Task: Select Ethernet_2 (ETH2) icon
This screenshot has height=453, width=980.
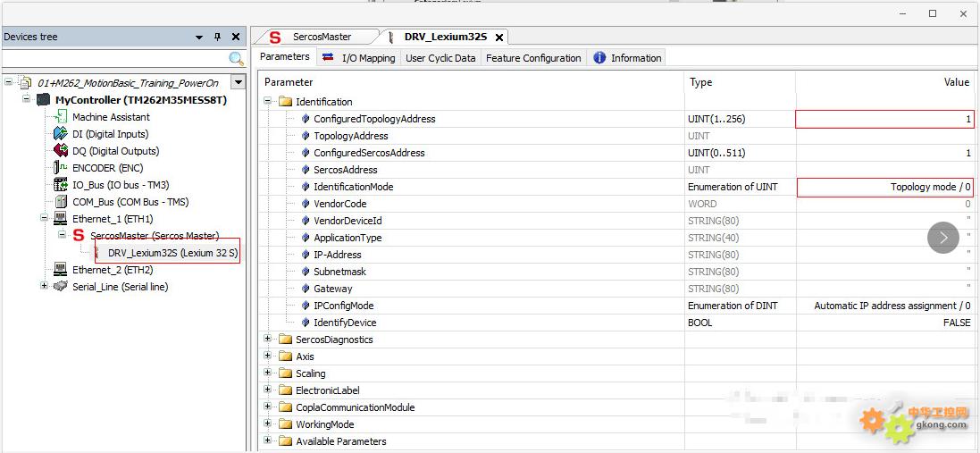Action: (61, 270)
